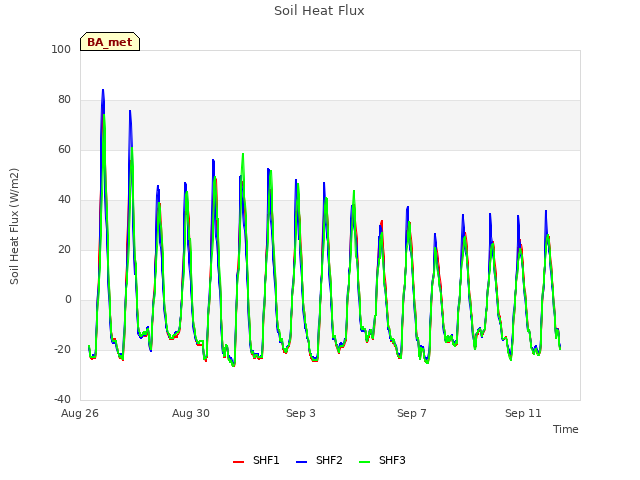Click the red SHF1 legend color marker
The image size is (640, 480).
238,462
